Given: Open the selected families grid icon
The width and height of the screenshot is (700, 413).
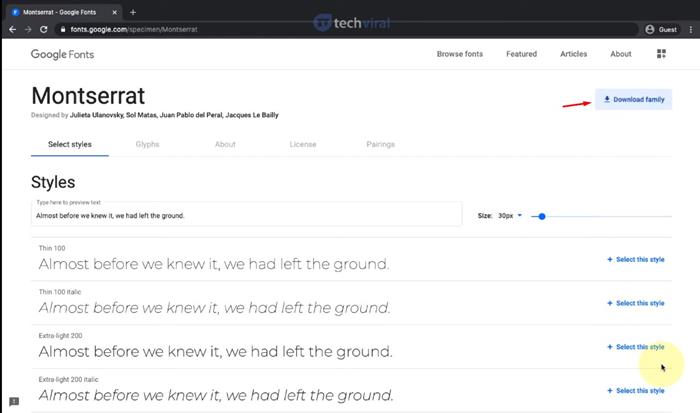Looking at the screenshot, I should pos(661,54).
